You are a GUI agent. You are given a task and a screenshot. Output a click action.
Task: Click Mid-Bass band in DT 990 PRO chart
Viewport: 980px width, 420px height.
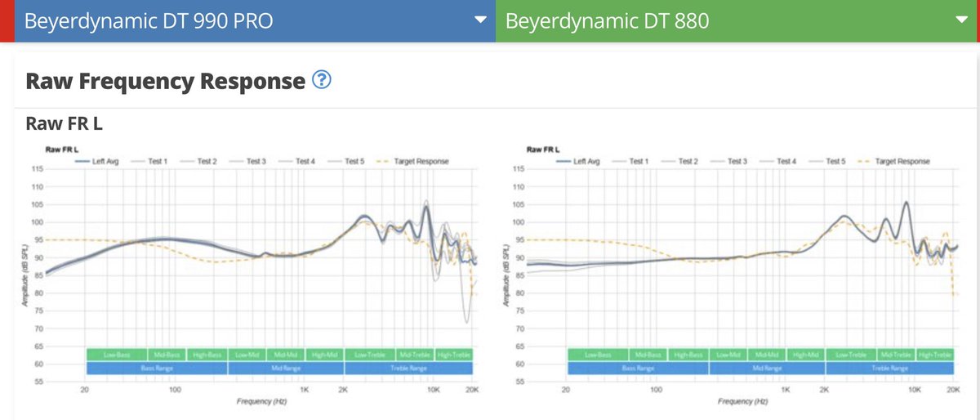pyautogui.click(x=167, y=355)
